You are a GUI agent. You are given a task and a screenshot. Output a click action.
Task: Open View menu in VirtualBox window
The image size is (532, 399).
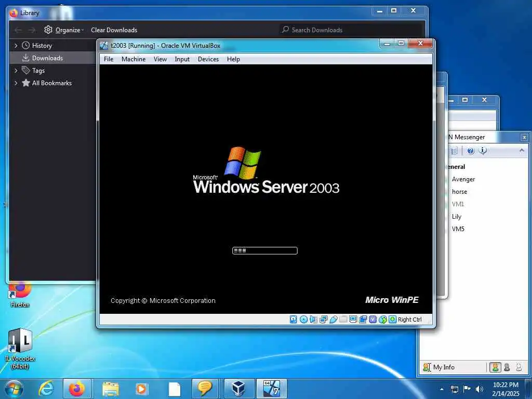[160, 59]
